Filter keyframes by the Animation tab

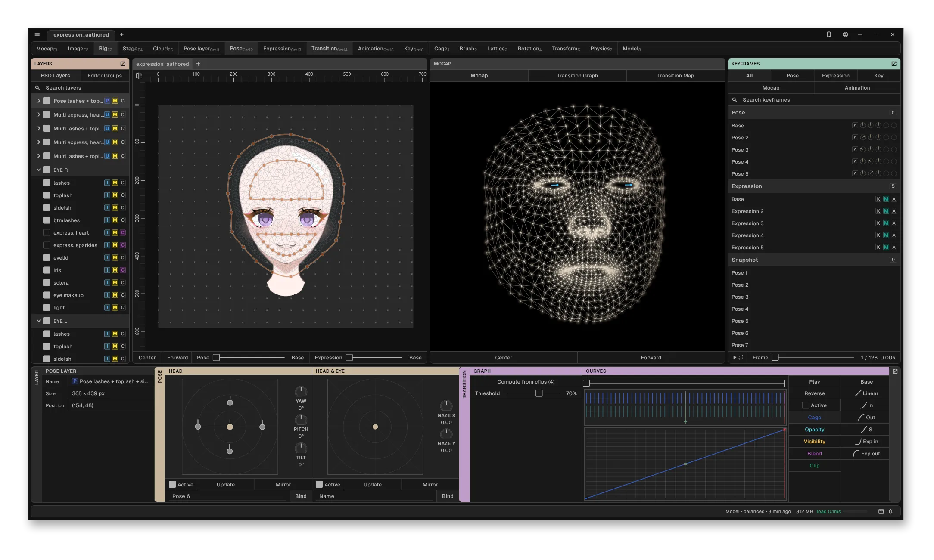[857, 88]
